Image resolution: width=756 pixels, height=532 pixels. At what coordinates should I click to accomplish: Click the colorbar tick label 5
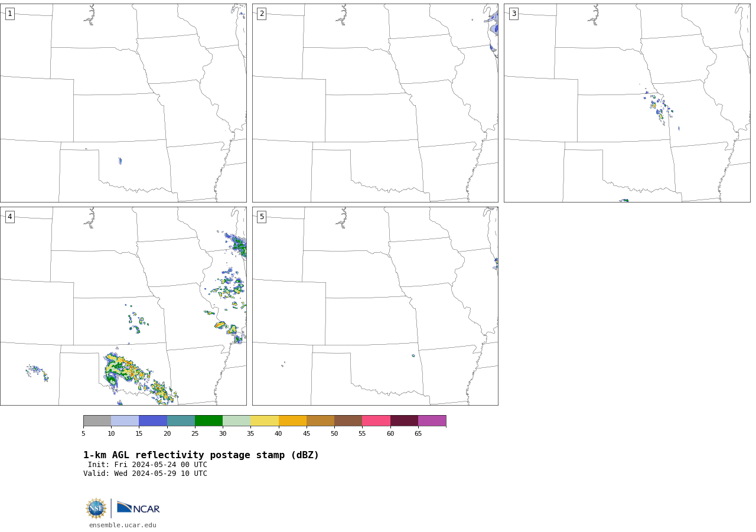[x=83, y=434]
